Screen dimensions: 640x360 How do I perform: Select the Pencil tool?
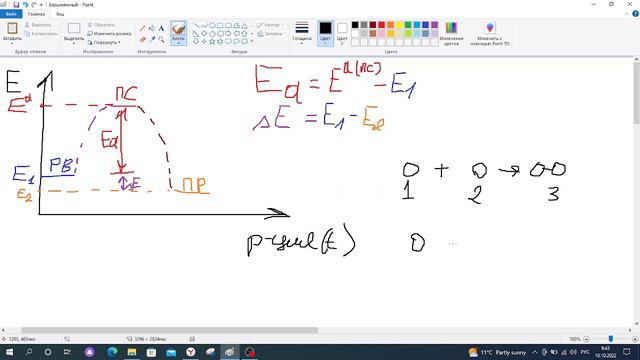(x=142, y=28)
